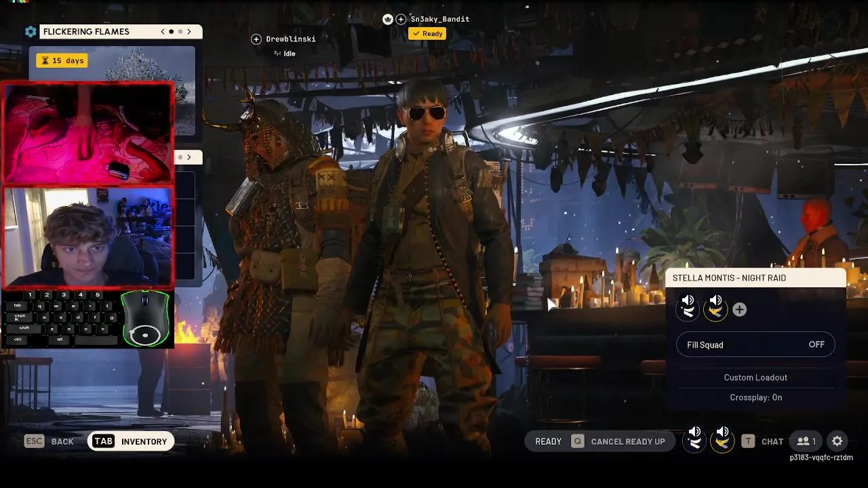Click the 15 days timer badge

62,60
